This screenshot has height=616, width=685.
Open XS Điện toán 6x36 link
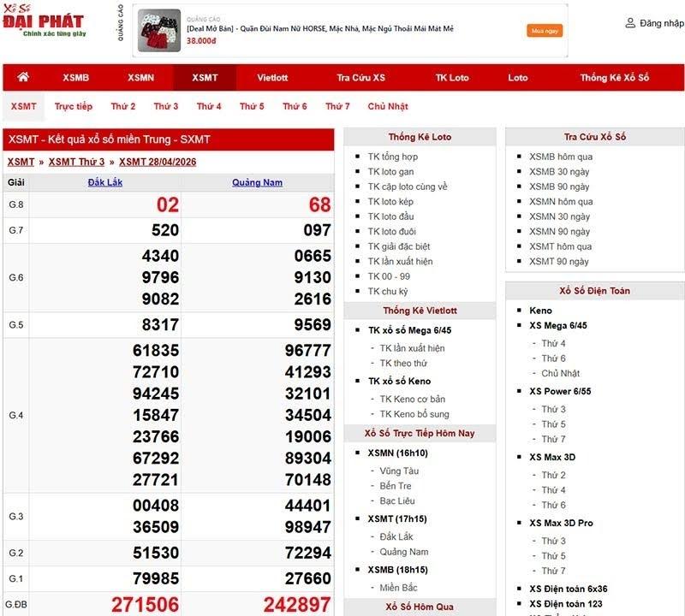click(569, 589)
